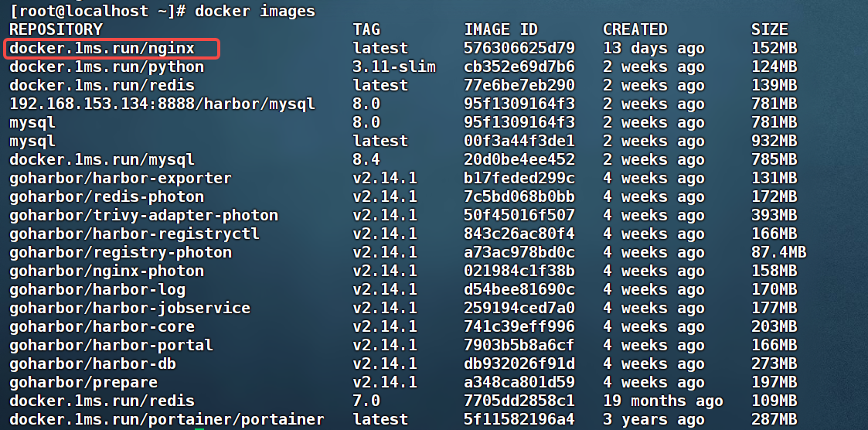Select image ID 7c5bd068b0bb
The width and height of the screenshot is (868, 430).
tap(519, 196)
